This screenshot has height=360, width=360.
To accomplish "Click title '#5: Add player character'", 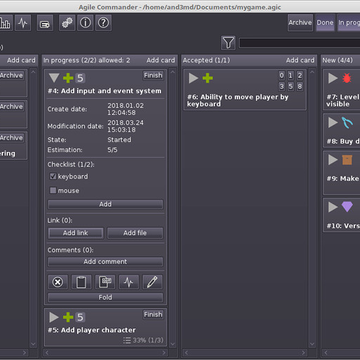I will (x=92, y=330).
